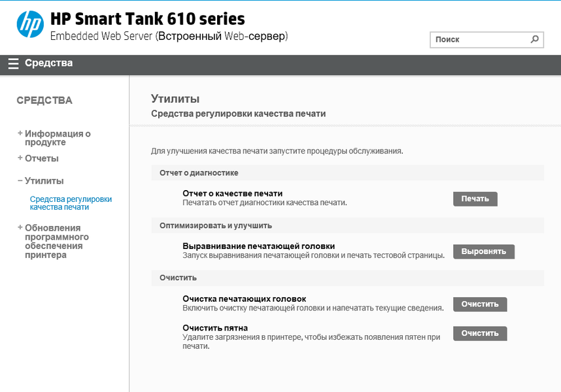Open Средства регулировки качества печати link
This screenshot has height=392, width=561.
(71, 203)
